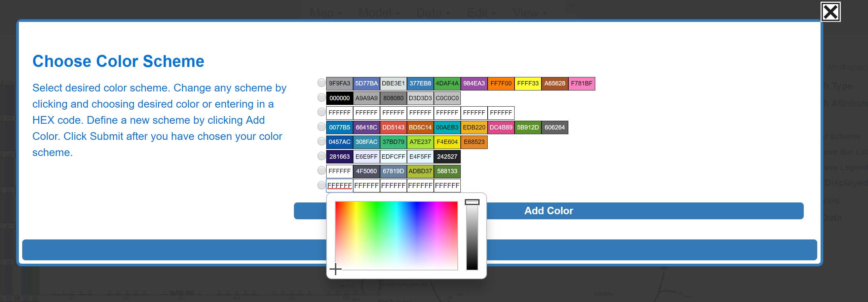Edit the 377EB8 color swatch
Viewport: 868px width, 302px height.
(420, 84)
